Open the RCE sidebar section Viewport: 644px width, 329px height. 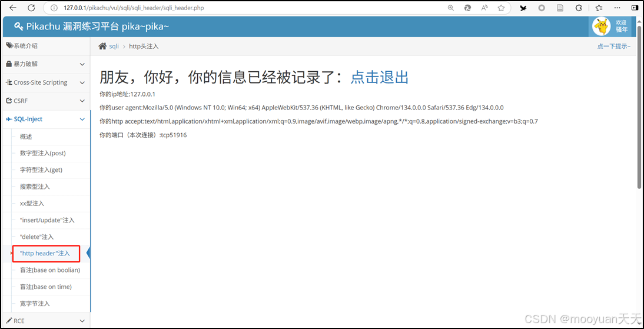tap(45, 320)
